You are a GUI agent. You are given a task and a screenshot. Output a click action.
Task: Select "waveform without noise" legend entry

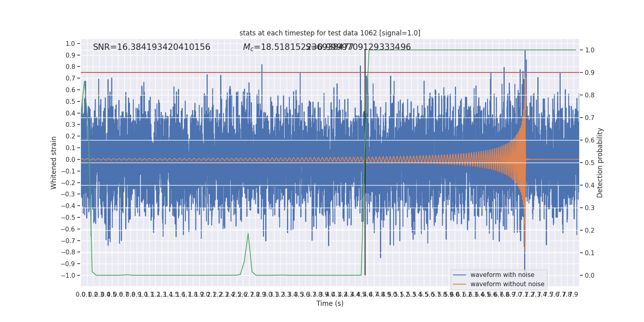507,284
